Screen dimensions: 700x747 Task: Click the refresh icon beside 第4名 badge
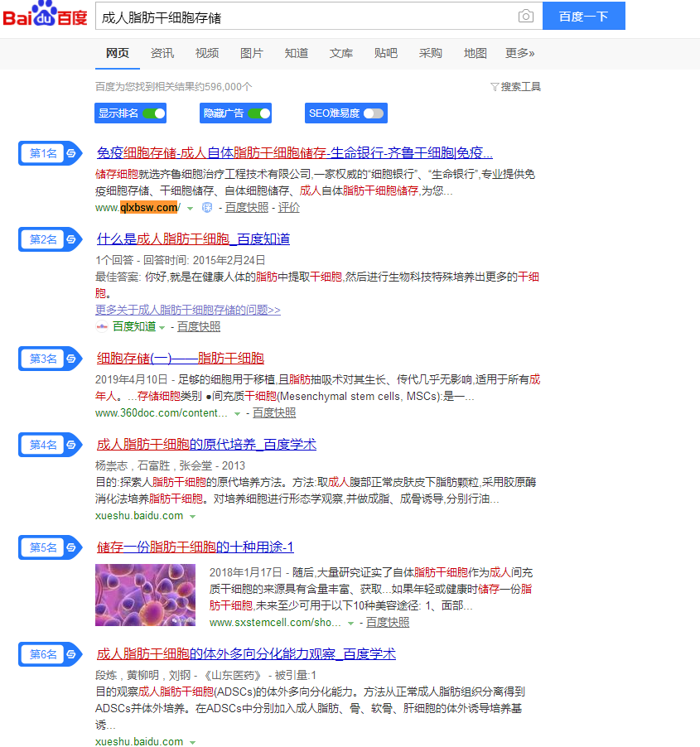coord(71,445)
